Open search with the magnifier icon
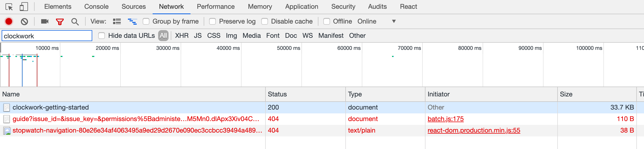The height and width of the screenshot is (149, 644). (75, 22)
